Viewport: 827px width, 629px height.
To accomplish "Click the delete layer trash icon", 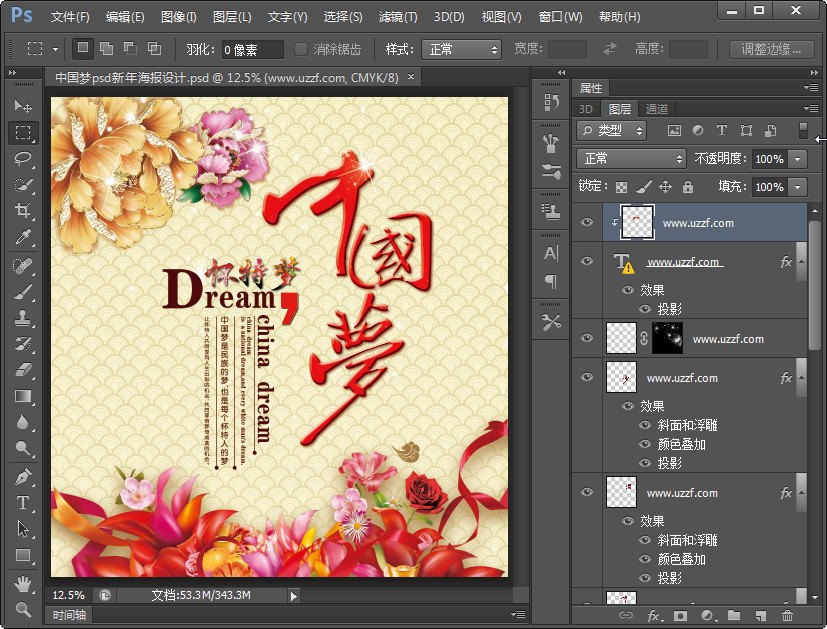I will click(787, 615).
